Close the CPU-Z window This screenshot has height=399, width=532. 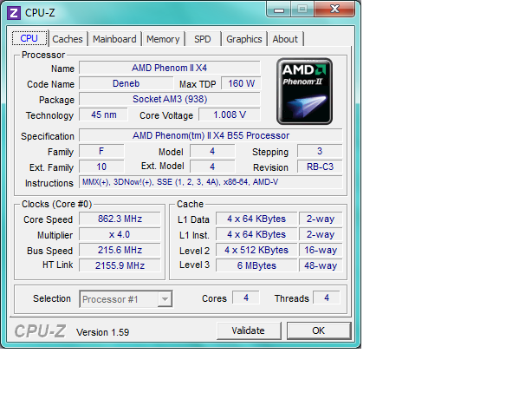click(334, 10)
